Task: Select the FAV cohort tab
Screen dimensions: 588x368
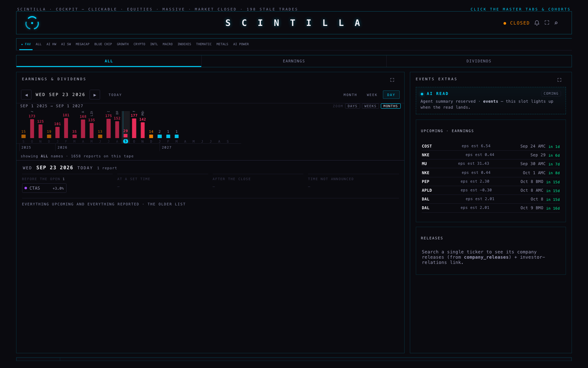Action: 26,44
